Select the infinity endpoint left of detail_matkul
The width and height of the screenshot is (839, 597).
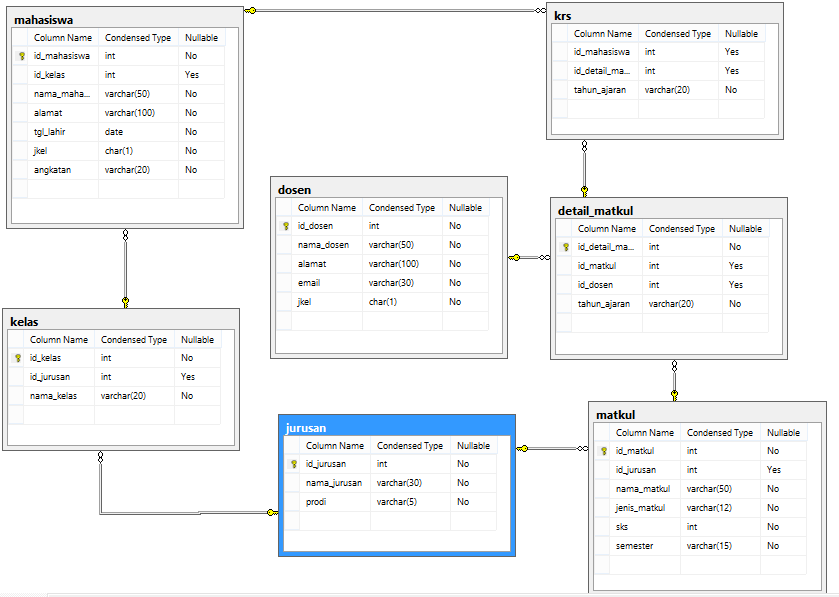[x=544, y=258]
